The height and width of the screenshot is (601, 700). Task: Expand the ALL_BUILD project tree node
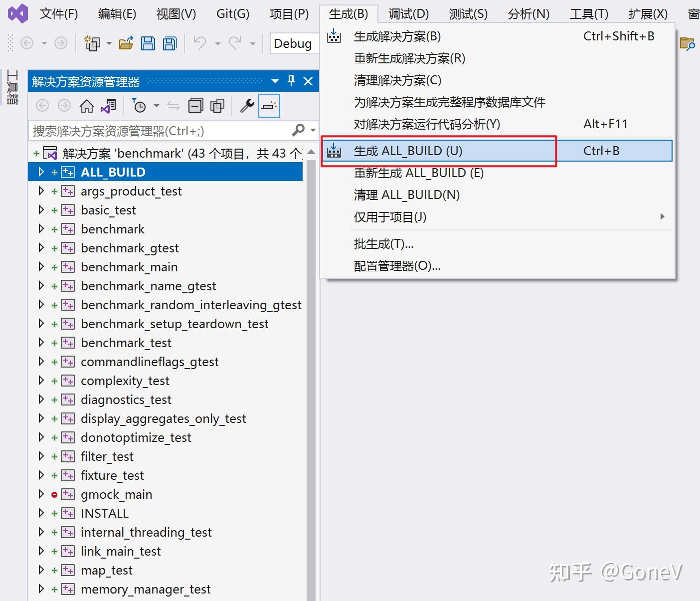click(41, 172)
